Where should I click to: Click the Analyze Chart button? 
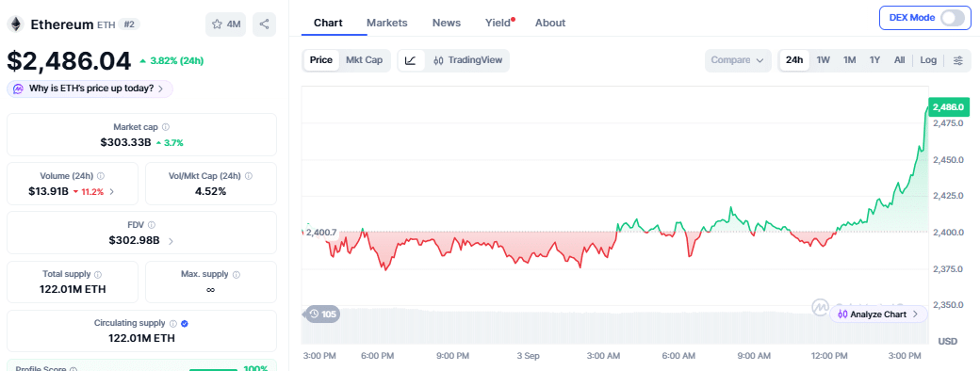click(x=878, y=315)
